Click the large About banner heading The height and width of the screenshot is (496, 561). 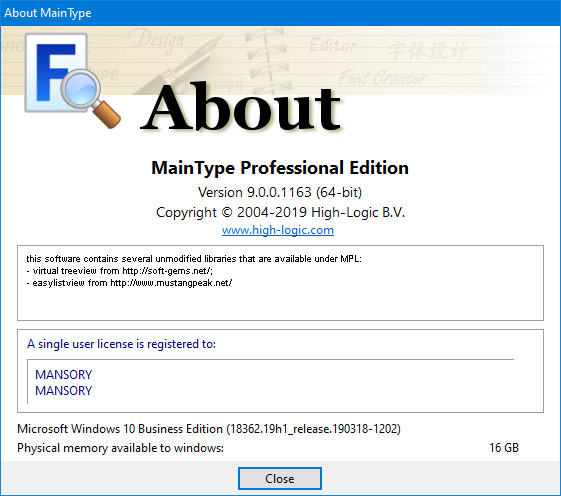click(x=240, y=107)
